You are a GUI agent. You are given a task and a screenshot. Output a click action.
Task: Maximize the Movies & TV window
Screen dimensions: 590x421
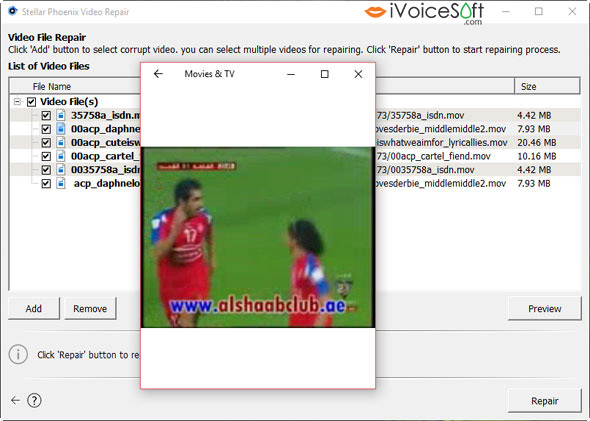(324, 74)
